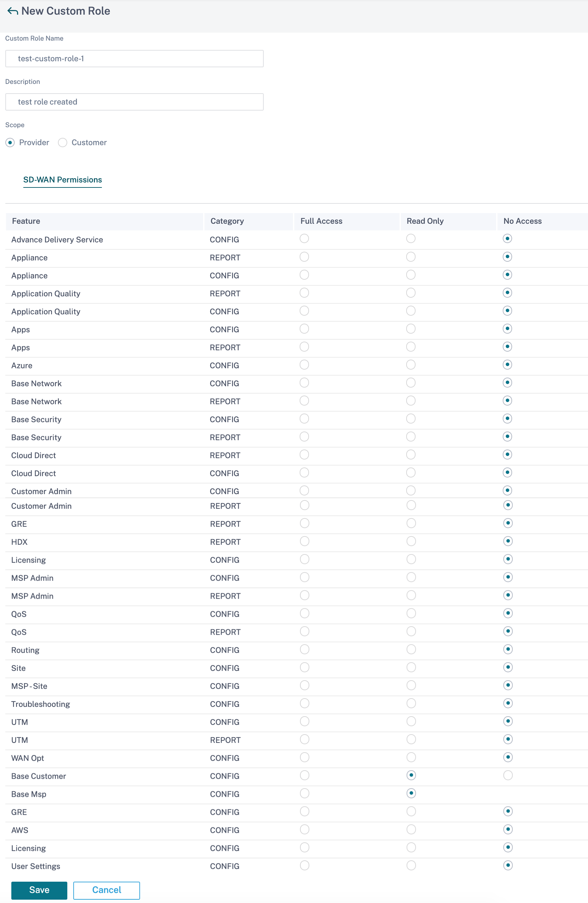Set Site CONFIG to Read Only
The height and width of the screenshot is (903, 588).
(411, 667)
